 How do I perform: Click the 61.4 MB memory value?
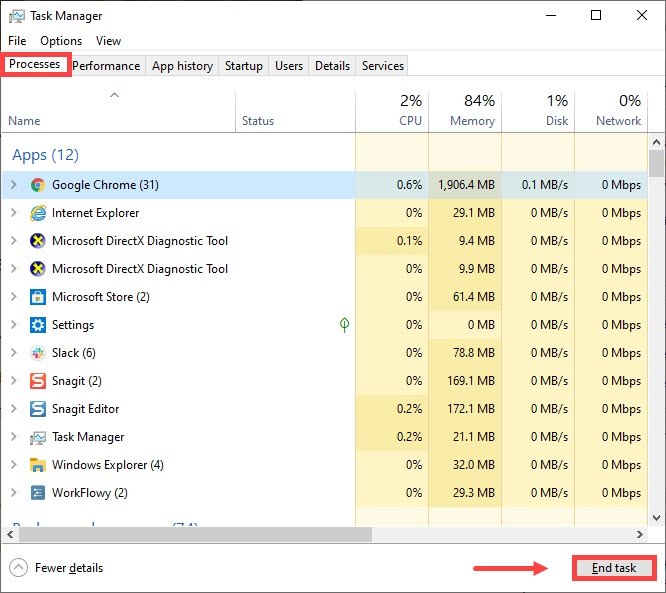[x=474, y=297]
